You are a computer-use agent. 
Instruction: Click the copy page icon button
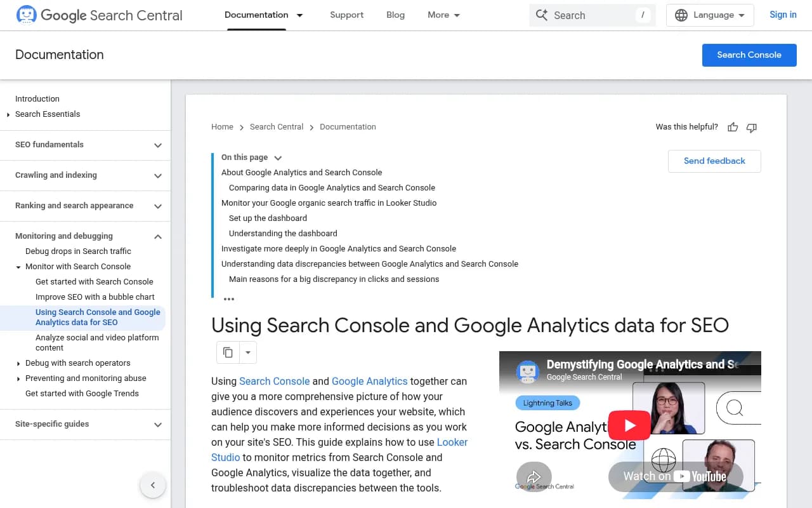(228, 352)
